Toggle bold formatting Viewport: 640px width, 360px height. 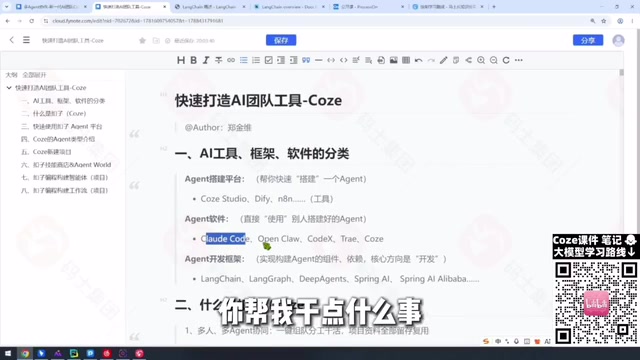(x=193, y=60)
